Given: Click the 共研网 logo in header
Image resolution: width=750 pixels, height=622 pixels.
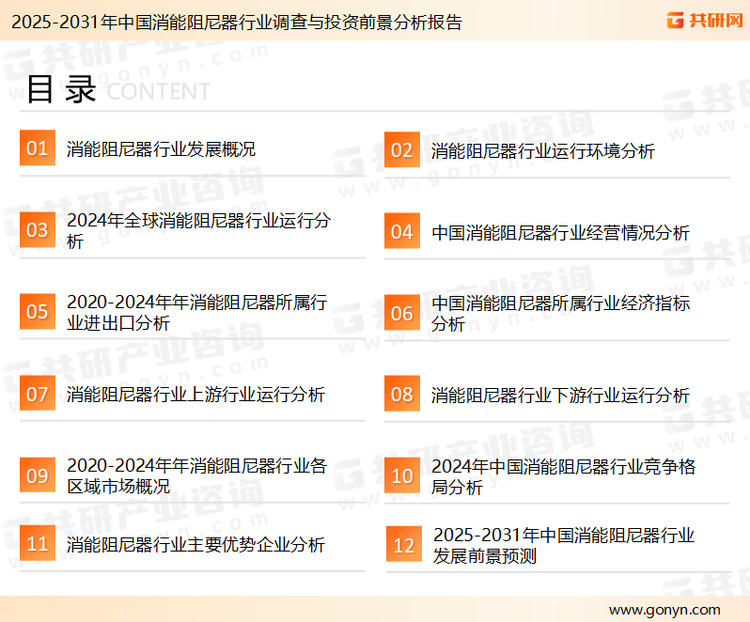Looking at the screenshot, I should [705, 20].
